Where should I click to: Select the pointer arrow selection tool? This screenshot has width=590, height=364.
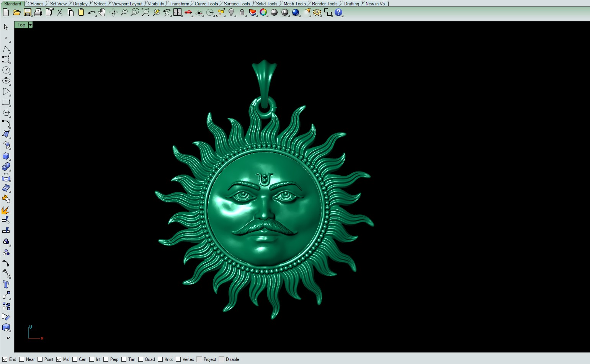tap(6, 27)
